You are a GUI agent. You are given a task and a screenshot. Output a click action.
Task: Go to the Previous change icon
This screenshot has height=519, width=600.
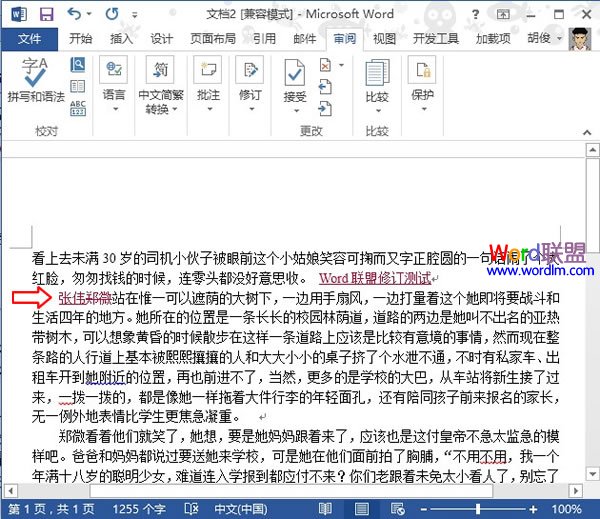pos(325,87)
